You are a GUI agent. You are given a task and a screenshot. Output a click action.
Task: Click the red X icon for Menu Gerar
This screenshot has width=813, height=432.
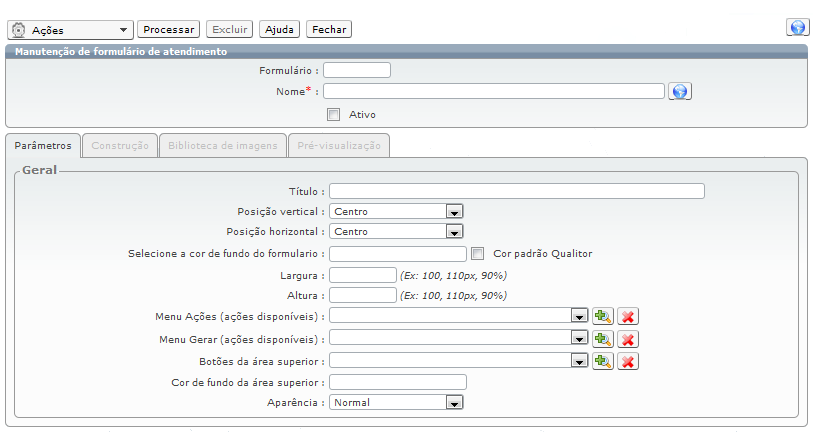click(628, 339)
